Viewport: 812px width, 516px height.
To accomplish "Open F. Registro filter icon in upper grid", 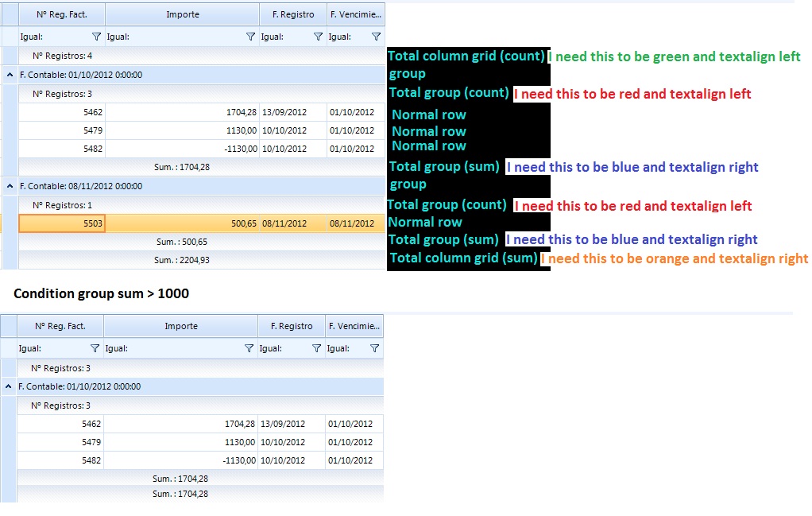I will [x=318, y=37].
